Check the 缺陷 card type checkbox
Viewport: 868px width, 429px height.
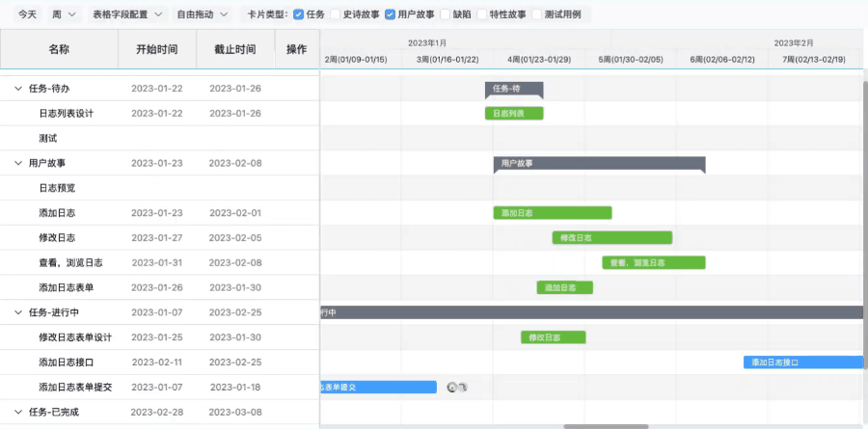(445, 14)
